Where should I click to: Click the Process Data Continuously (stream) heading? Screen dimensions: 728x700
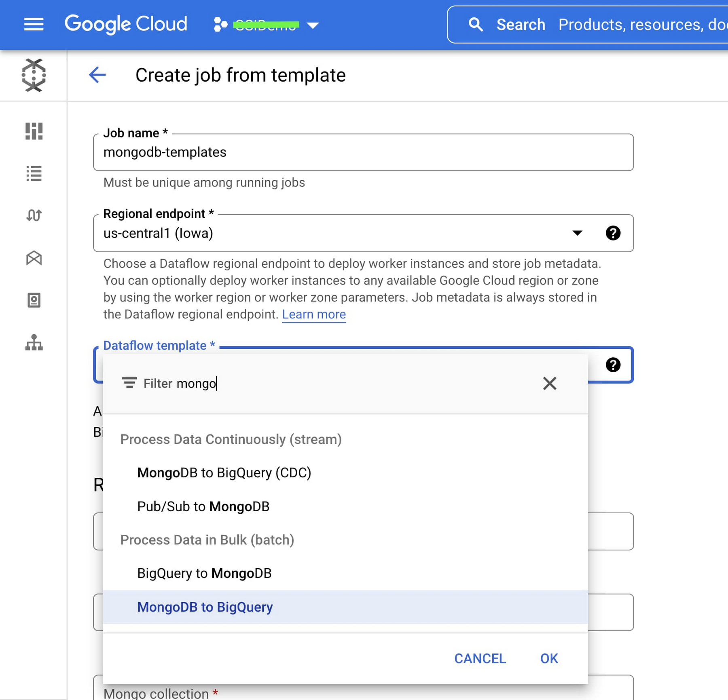(231, 440)
